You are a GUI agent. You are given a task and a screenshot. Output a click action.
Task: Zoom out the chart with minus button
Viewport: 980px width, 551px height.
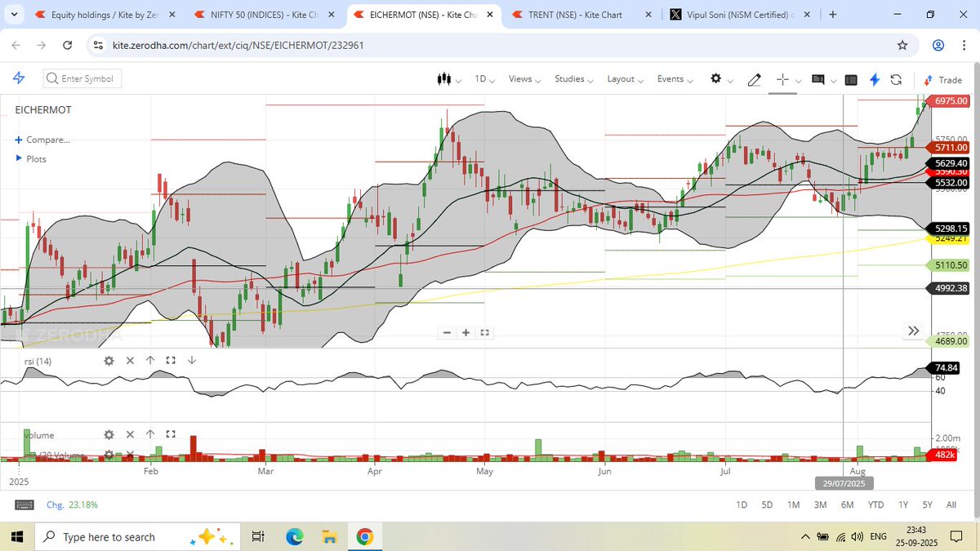pos(447,332)
